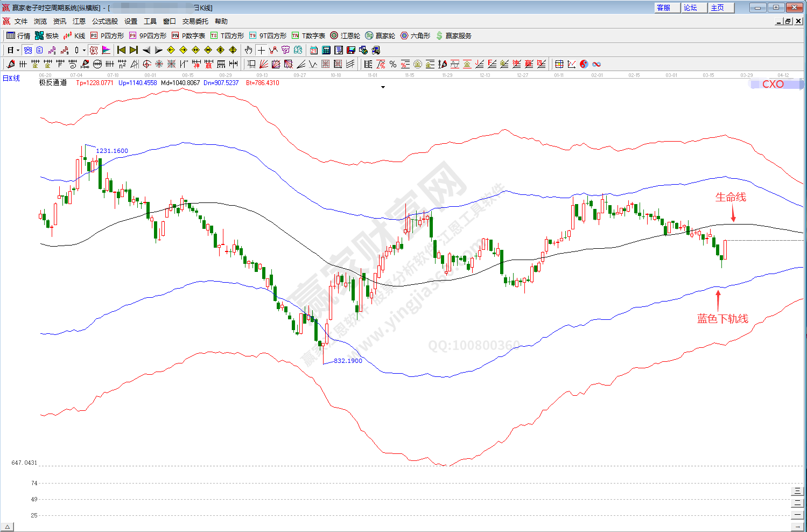Click the 客服 customer service button

pos(664,8)
